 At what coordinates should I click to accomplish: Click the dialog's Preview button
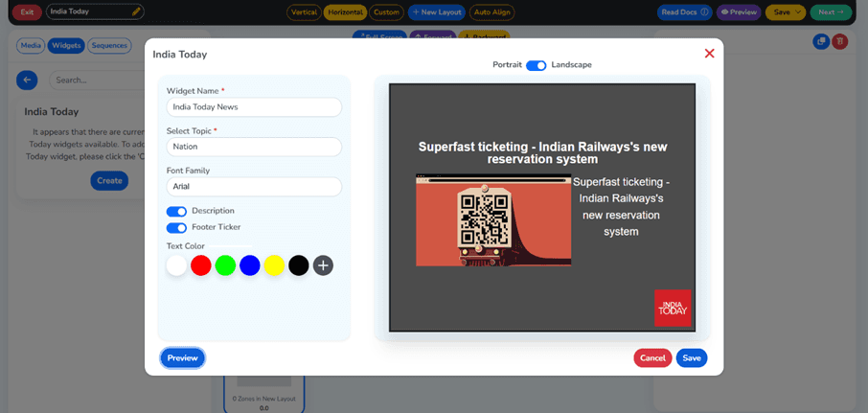coord(183,358)
